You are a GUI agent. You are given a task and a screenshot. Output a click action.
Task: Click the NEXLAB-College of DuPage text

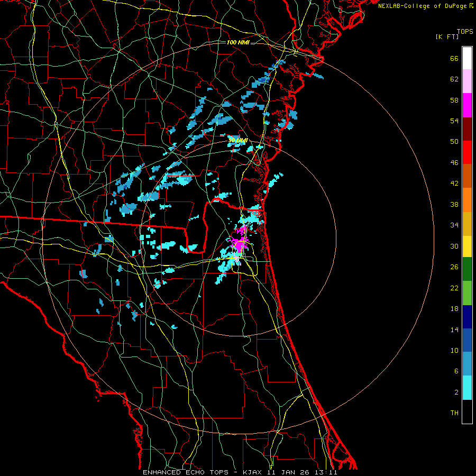point(423,6)
